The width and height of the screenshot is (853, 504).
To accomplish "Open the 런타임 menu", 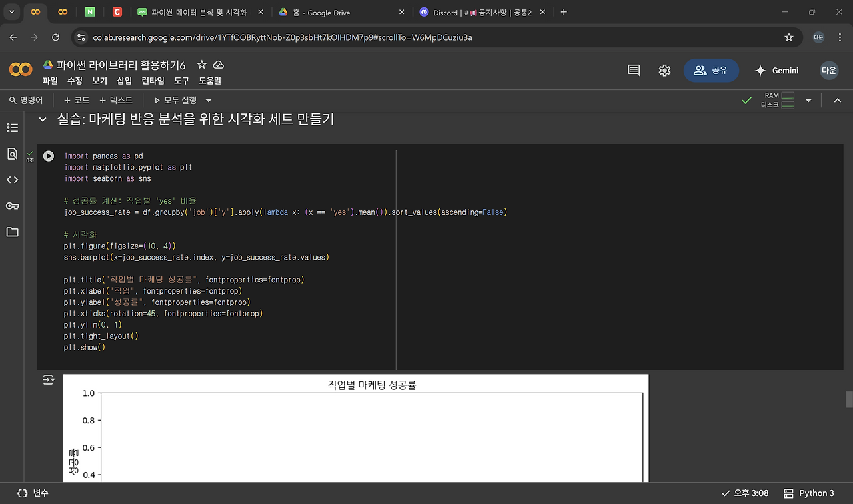I will 153,81.
